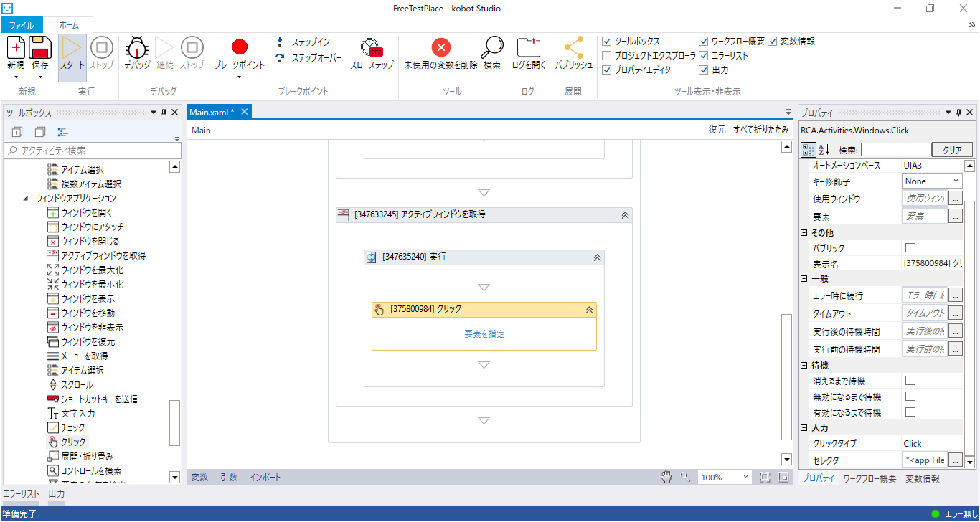Collapse 待機 property category

(x=804, y=366)
